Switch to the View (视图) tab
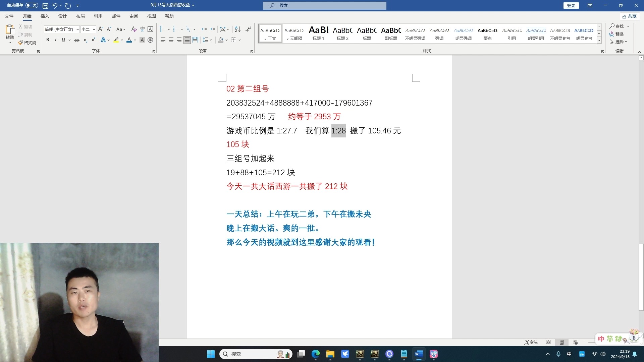 [x=151, y=16]
